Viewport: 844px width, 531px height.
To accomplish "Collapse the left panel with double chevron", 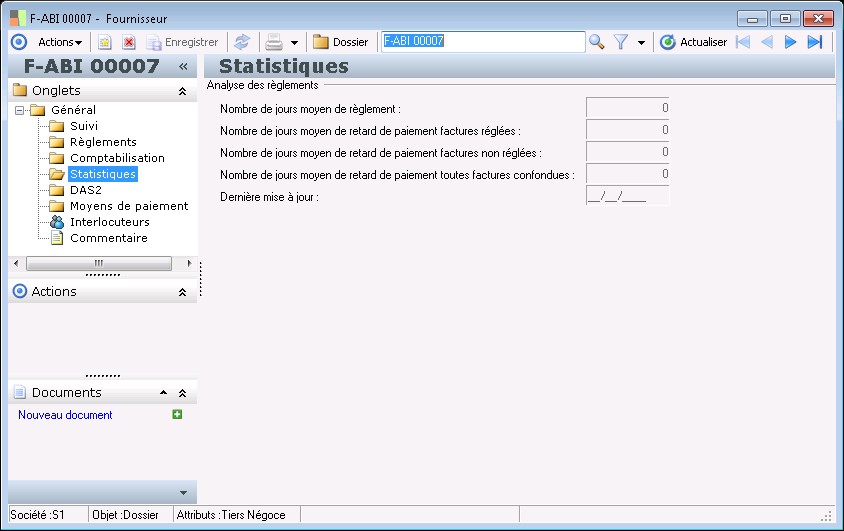I will point(183,66).
